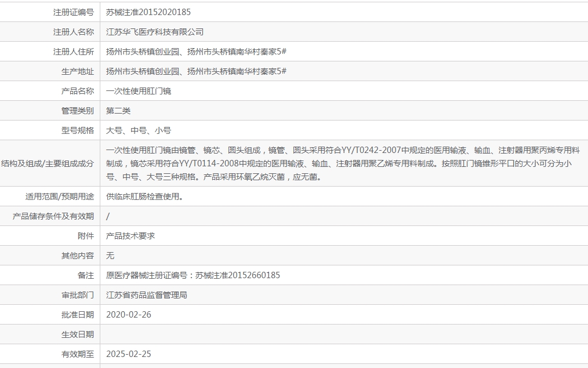Screen dimensions: 588x368
Task: Click the 产品名称 label
Action: tap(78, 91)
